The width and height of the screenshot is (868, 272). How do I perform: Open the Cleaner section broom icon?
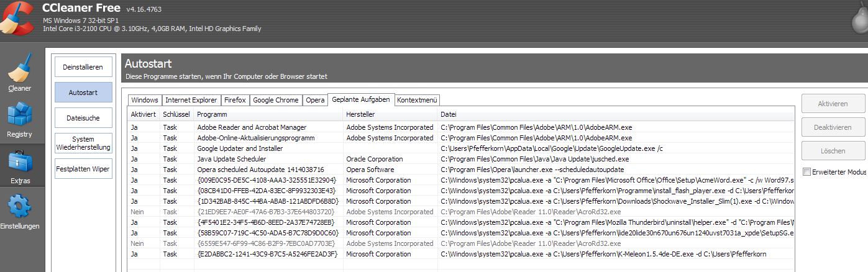click(x=20, y=69)
